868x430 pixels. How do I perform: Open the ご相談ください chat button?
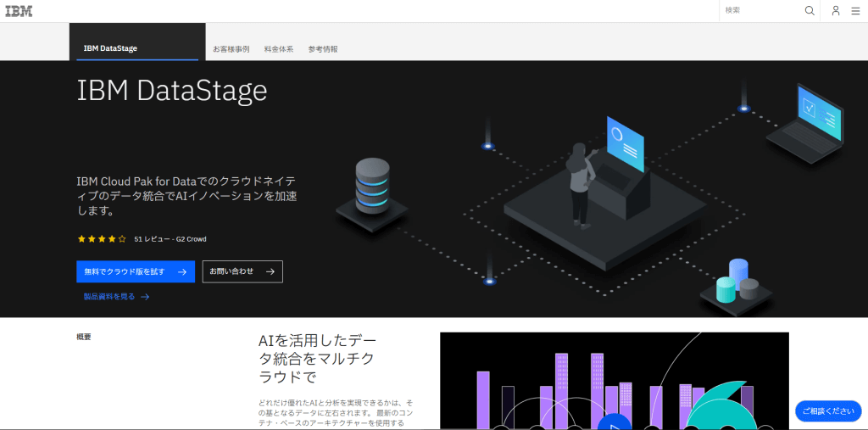[x=828, y=411]
